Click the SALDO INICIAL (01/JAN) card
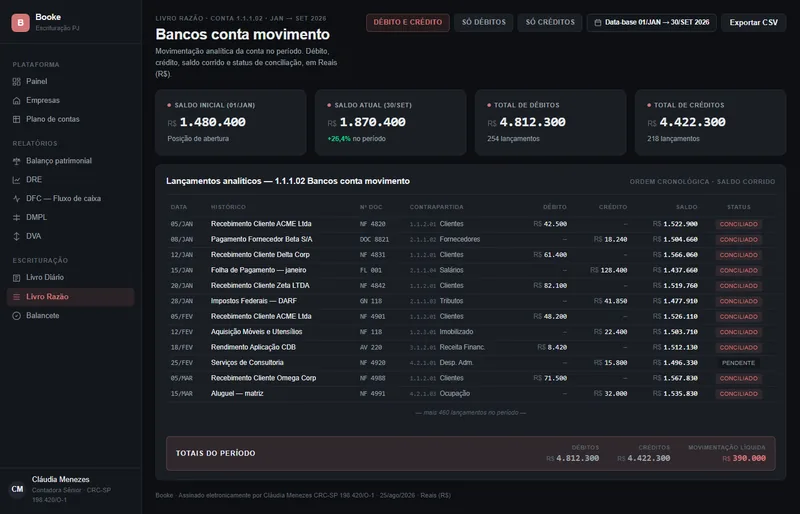The height and width of the screenshot is (514, 800). tap(231, 123)
